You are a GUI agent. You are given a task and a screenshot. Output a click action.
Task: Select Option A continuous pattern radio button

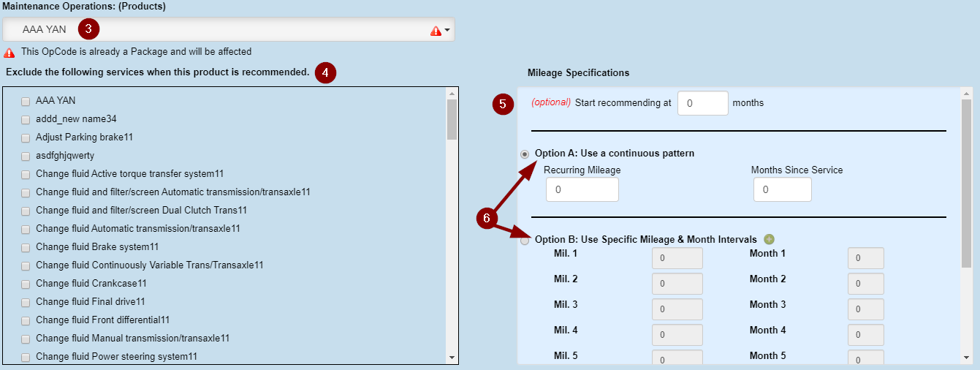click(x=525, y=154)
